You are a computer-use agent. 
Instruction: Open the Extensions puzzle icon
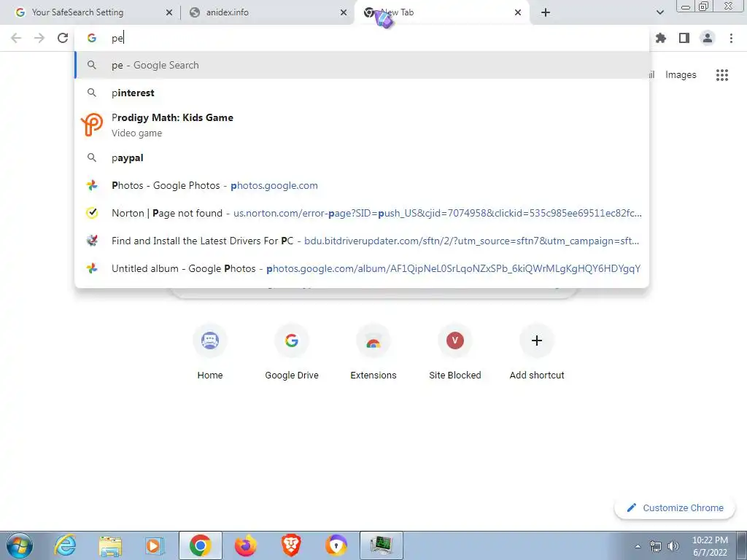pyautogui.click(x=661, y=38)
